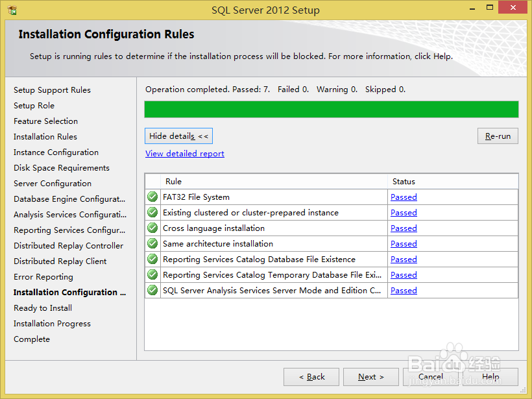Click the icon beside SQL Server Analysis Services rule
Image resolution: width=532 pixels, height=399 pixels.
152,290
